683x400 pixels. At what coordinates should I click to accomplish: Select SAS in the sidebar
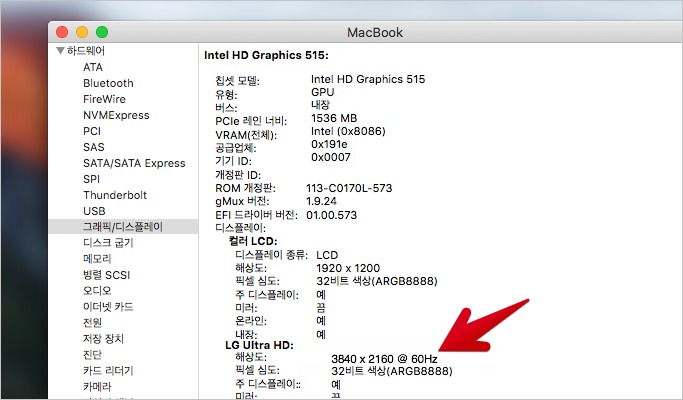(x=94, y=147)
